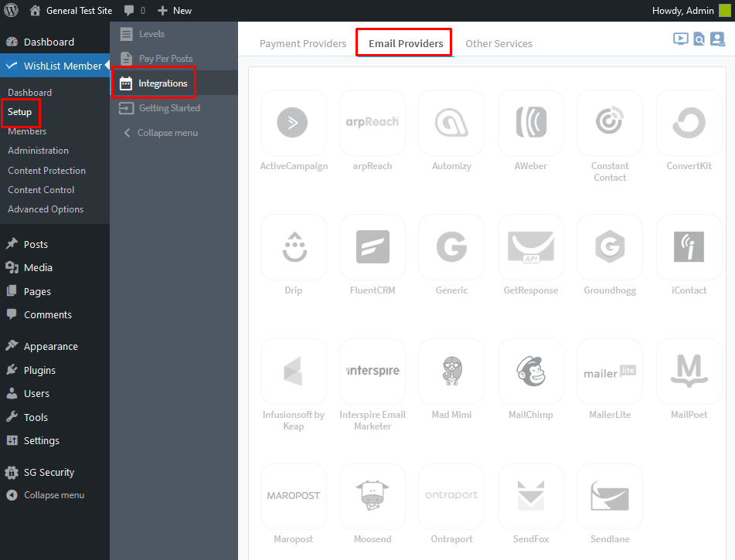The width and height of the screenshot is (735, 560).
Task: Open Infusionsoft by Keap icon
Action: click(x=293, y=372)
